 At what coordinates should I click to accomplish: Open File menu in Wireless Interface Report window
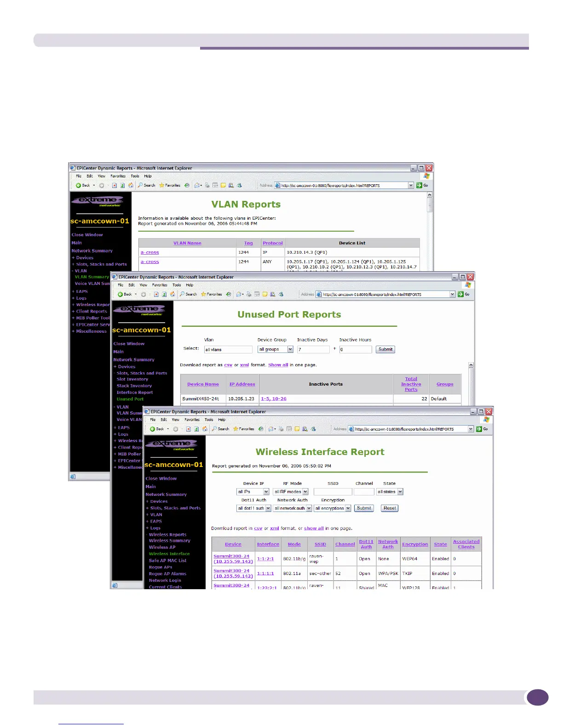[x=153, y=420]
